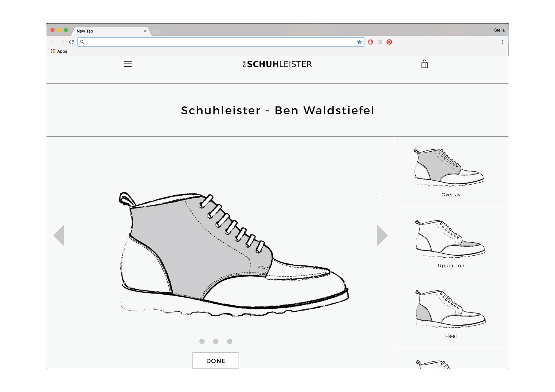The height and width of the screenshot is (392, 555).
Task: Click the Stella profile name
Action: click(x=499, y=30)
